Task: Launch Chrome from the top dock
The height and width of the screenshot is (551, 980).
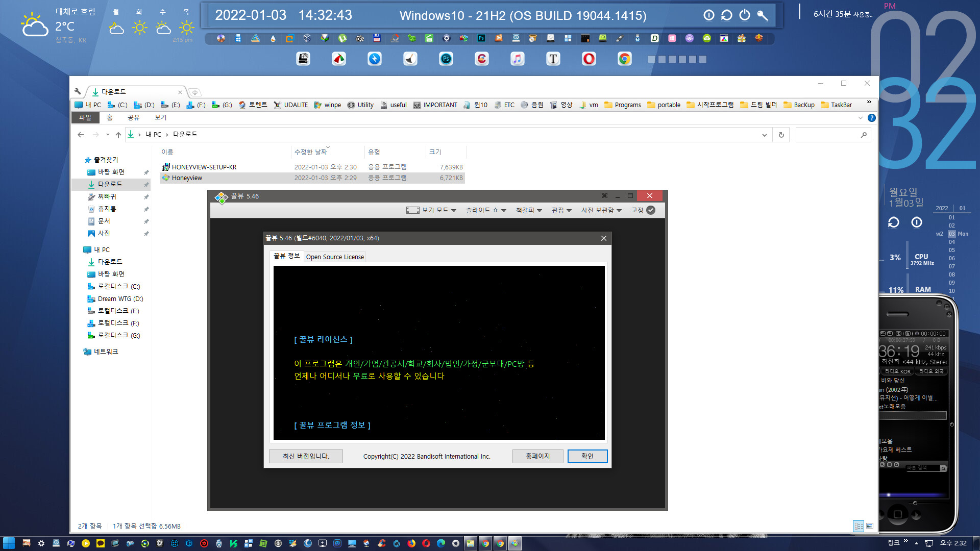Action: [x=625, y=59]
